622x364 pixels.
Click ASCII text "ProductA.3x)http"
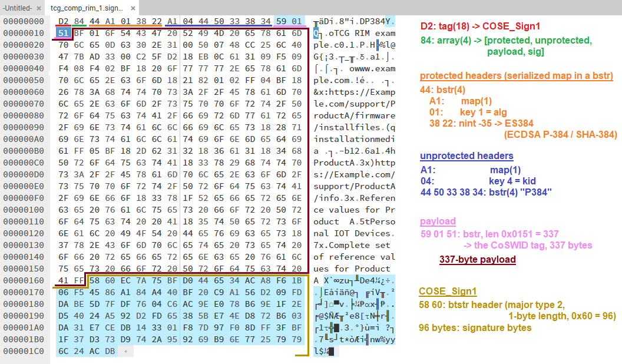coord(354,163)
